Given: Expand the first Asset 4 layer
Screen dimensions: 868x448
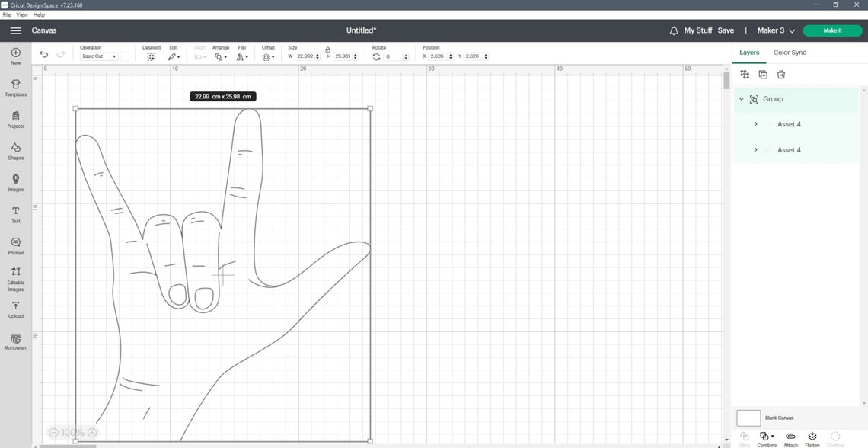Looking at the screenshot, I should [755, 123].
